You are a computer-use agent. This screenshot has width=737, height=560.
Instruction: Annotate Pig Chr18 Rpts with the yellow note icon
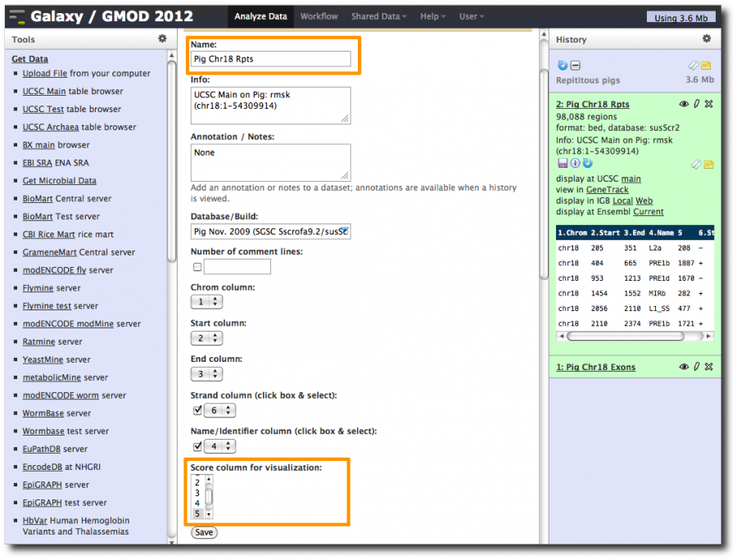(x=709, y=164)
